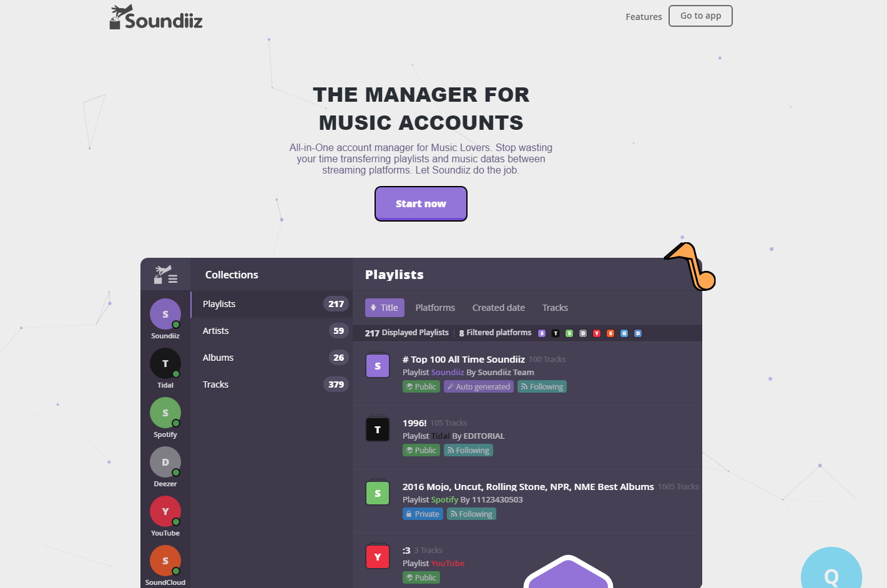Toggle the Title sort option
The height and width of the screenshot is (588, 887).
click(385, 308)
